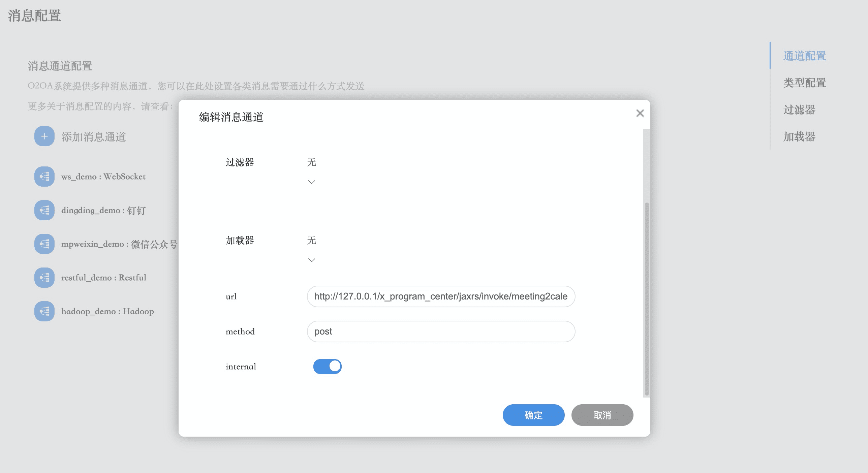Switch to the 加载器 section in the sidebar
Viewport: 868px width, 473px height.
pos(799,137)
